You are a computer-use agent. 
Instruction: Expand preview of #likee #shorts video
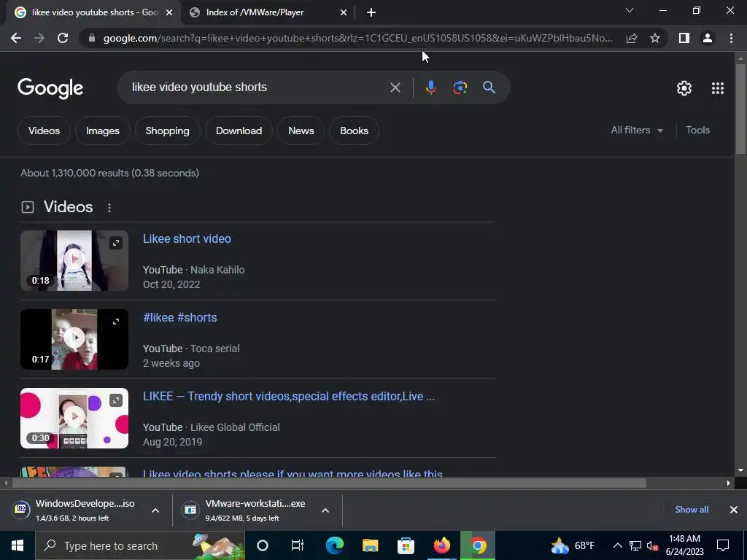click(116, 322)
